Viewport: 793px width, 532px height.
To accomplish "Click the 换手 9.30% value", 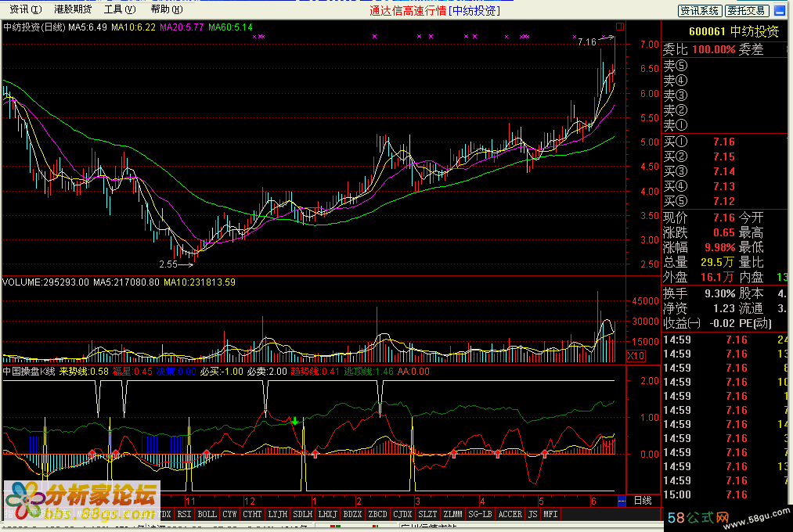I will pyautogui.click(x=719, y=293).
